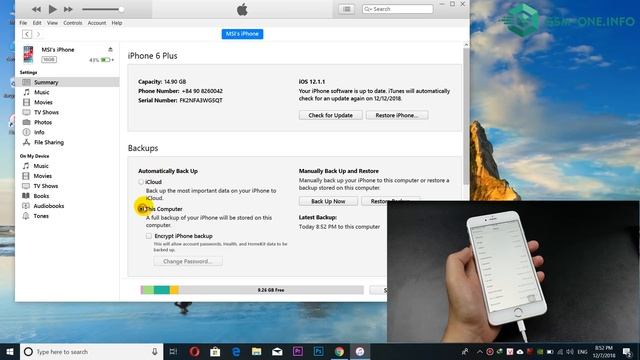Click the disabled Change Password button
640x360 pixels.
pos(188,261)
